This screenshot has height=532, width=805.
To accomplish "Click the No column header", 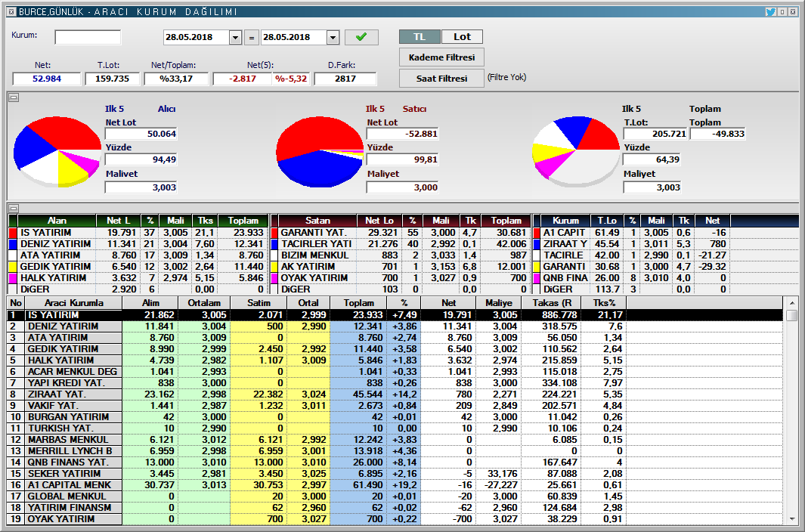I will click(x=16, y=303).
